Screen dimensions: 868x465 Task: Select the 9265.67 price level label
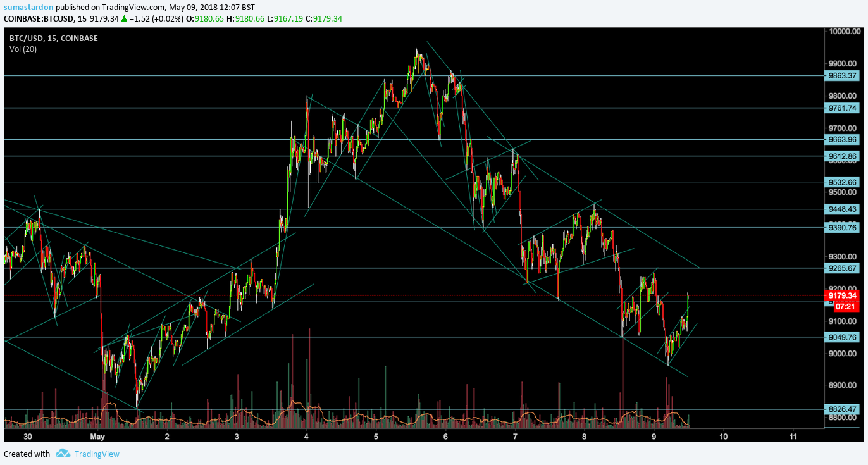click(x=843, y=268)
